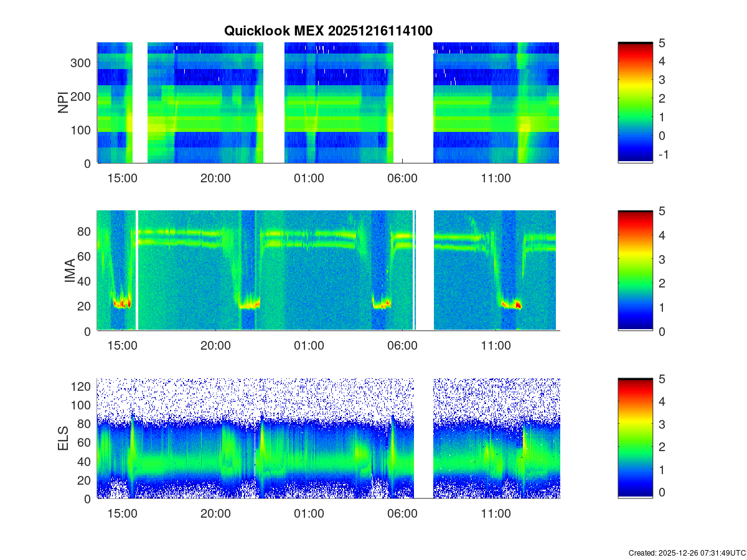Click the ELS y-axis label

pos(63,439)
